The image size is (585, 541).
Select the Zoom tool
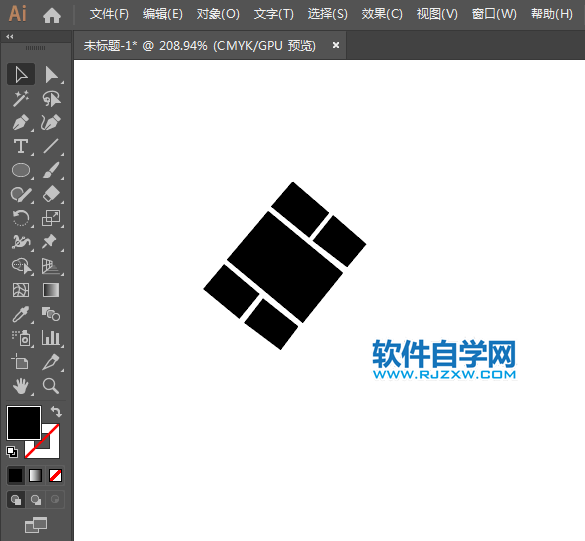51,386
